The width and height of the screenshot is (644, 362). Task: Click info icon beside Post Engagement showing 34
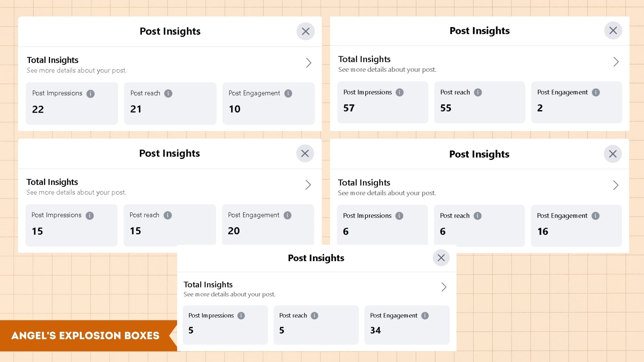425,316
